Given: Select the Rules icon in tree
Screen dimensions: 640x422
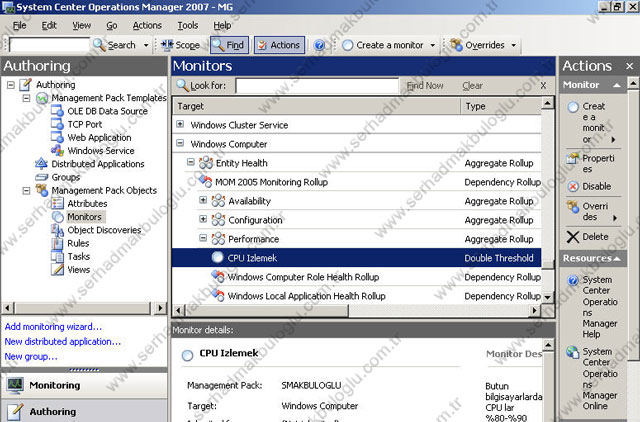Looking at the screenshot, I should pos(57,243).
